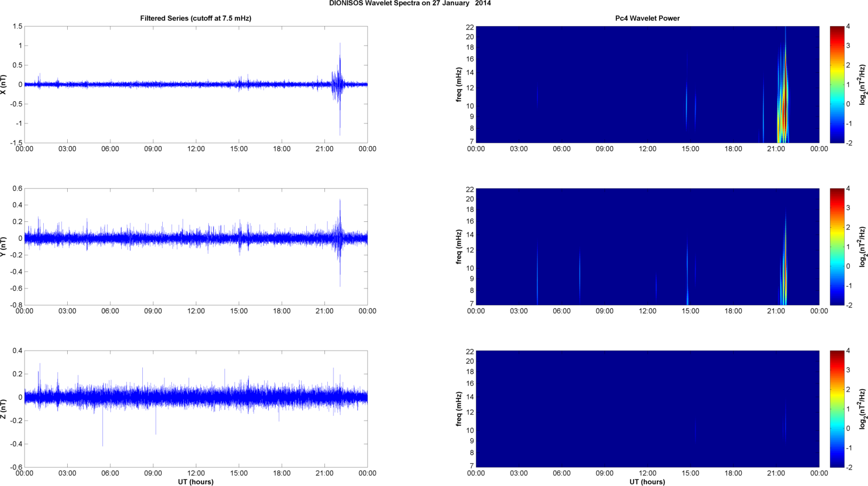This screenshot has width=868, height=486.
Task: Select the 'Pc4 Wavelet Power' column title
Action: 647,18
